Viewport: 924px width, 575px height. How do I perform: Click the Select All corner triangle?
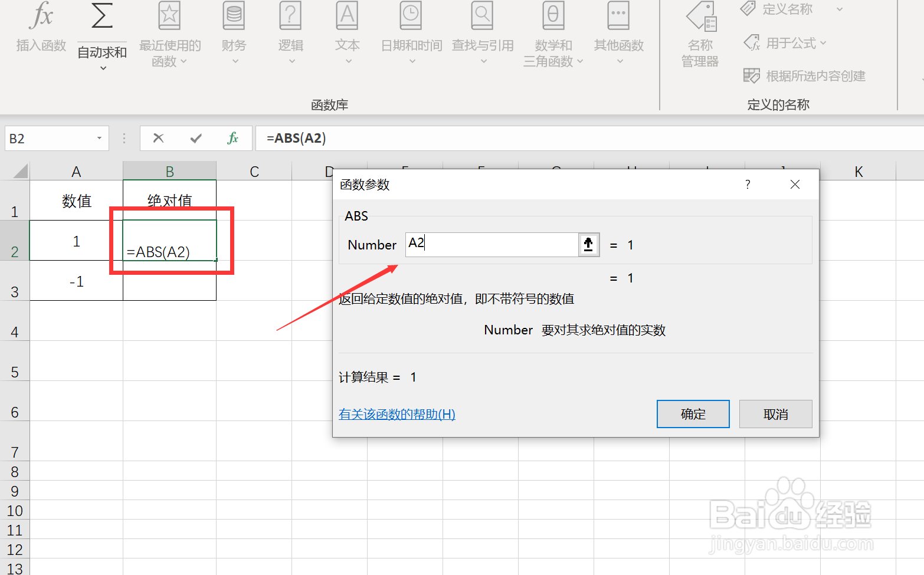(x=21, y=171)
